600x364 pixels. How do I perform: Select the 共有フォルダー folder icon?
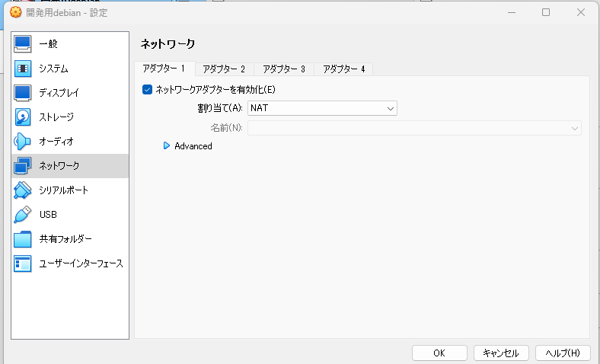[x=23, y=239]
